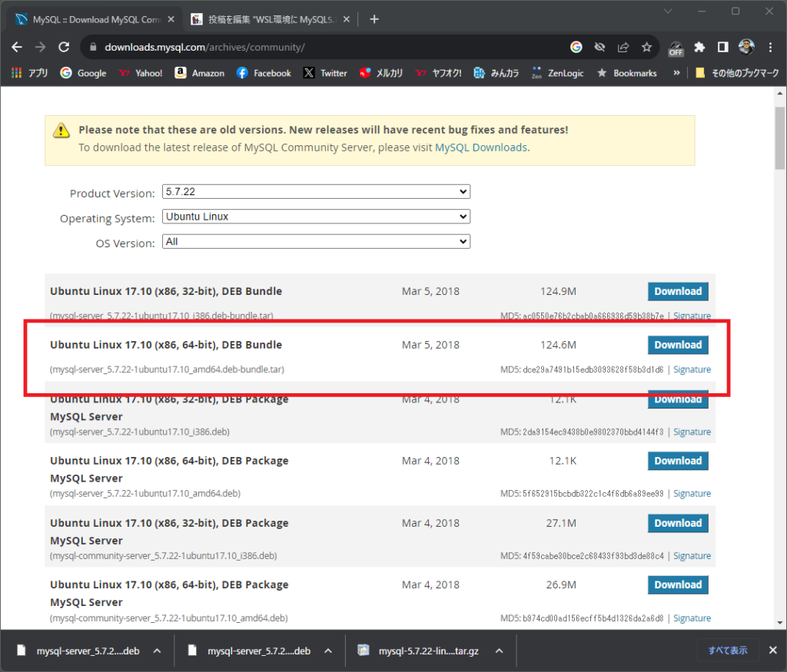Open the Operating System dropdown
787x672 pixels.
tap(316, 217)
